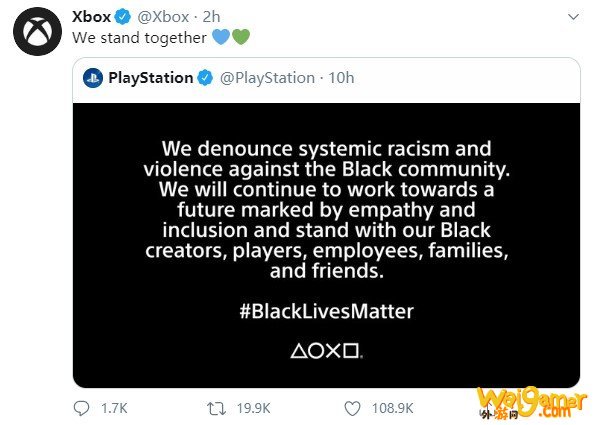Click the retweet arrows icon
The width and height of the screenshot is (594, 425).
click(216, 409)
